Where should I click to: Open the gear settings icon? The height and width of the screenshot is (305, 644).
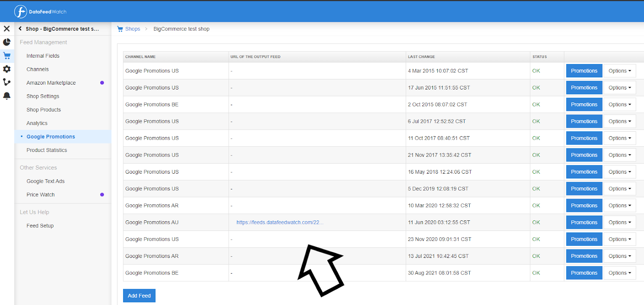pos(7,69)
